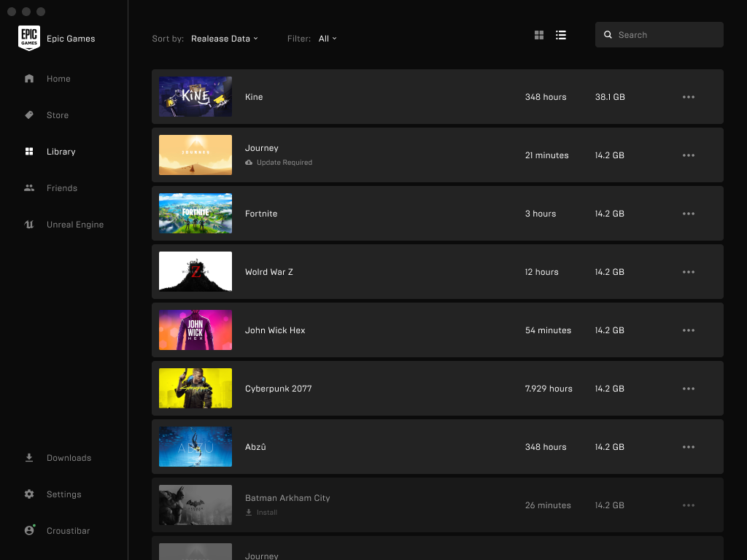Open more options for Abzû
This screenshot has width=747, height=560.
point(689,447)
